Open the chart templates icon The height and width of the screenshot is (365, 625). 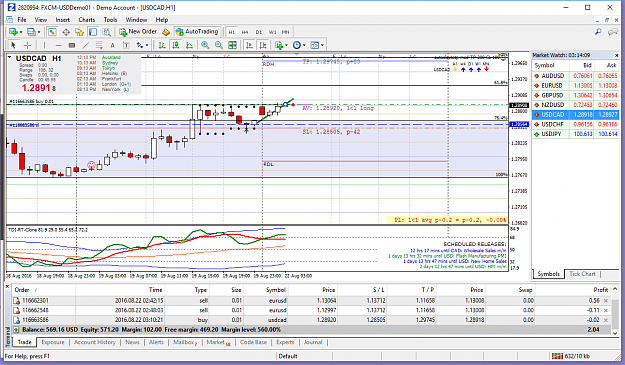click(314, 45)
